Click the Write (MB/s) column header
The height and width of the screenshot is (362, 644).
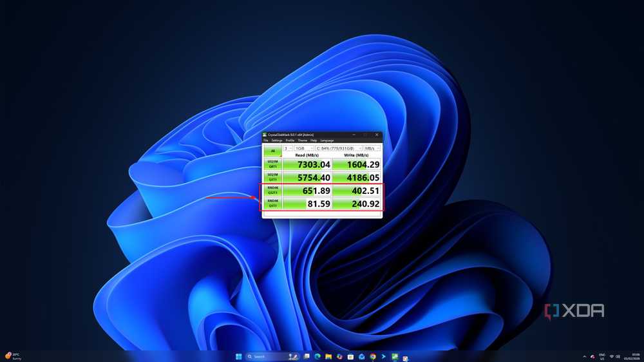point(356,155)
